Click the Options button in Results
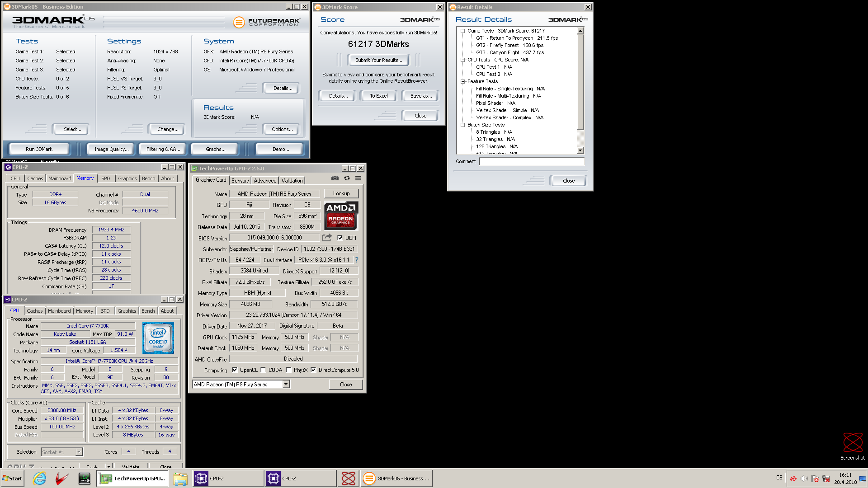Viewport: 868px width, 488px height. pyautogui.click(x=282, y=129)
